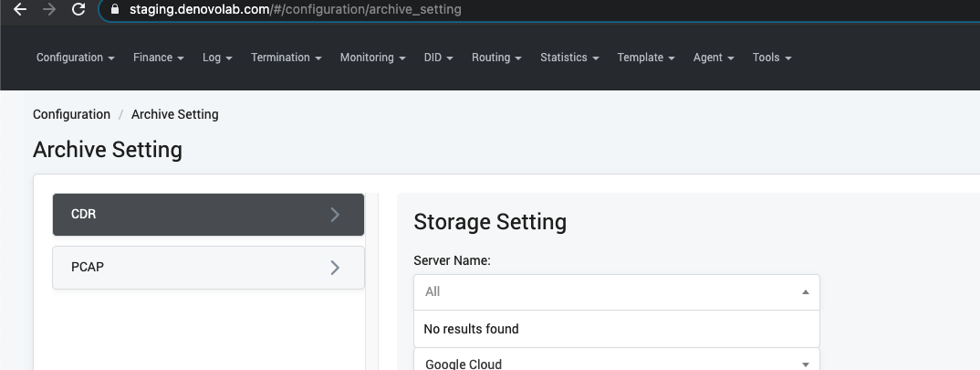Go back with the browser back arrow
Screen dimensions: 980x370
(x=20, y=9)
